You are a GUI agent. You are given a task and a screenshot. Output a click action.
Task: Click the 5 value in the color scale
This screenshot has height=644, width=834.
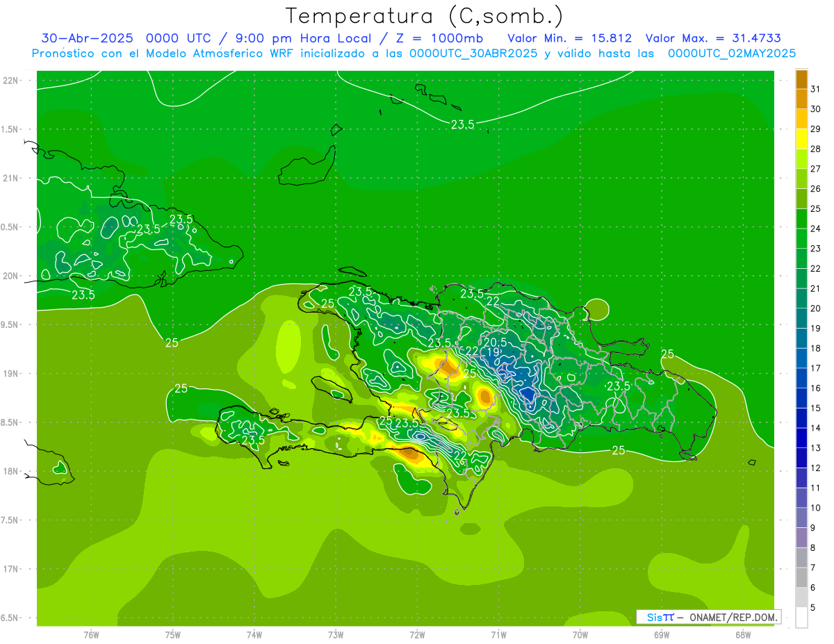coord(813,608)
